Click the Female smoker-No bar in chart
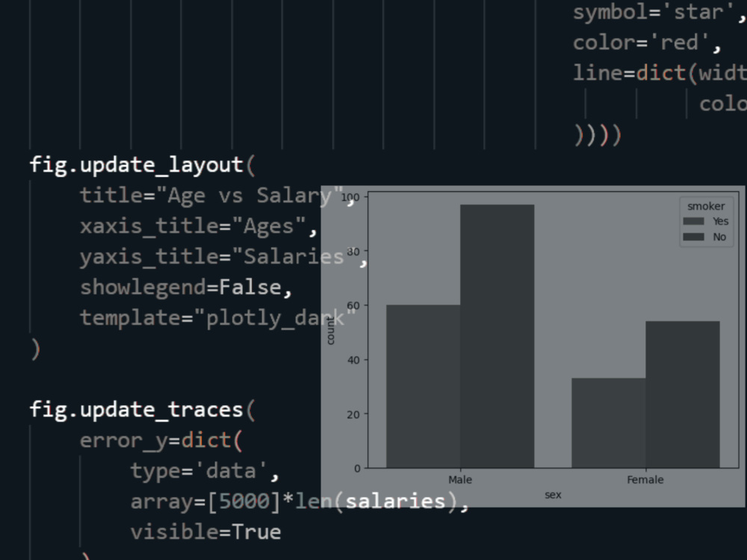Image resolution: width=747 pixels, height=560 pixels. click(x=683, y=394)
